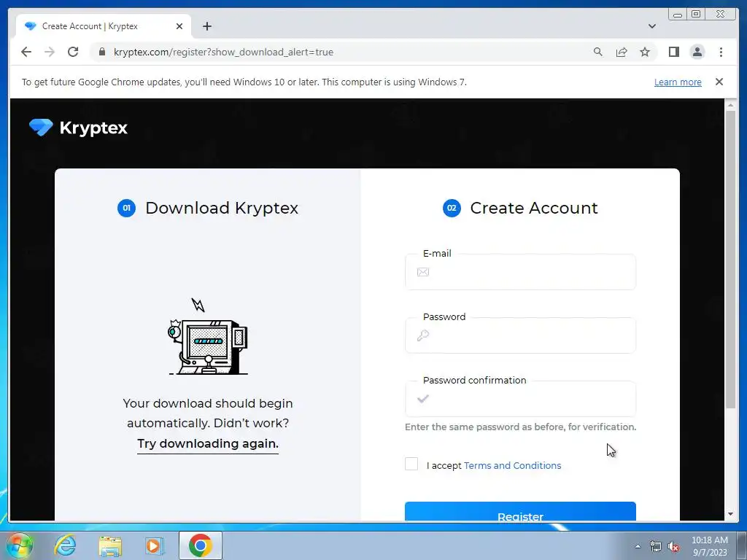The height and width of the screenshot is (560, 747).
Task: Open the Terms and Conditions link
Action: [x=513, y=465]
